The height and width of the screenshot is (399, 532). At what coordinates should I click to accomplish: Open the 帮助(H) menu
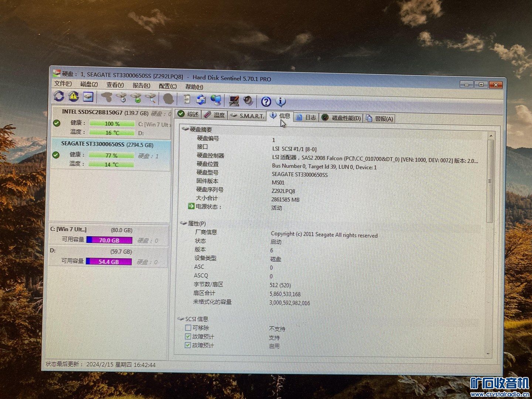coord(194,87)
